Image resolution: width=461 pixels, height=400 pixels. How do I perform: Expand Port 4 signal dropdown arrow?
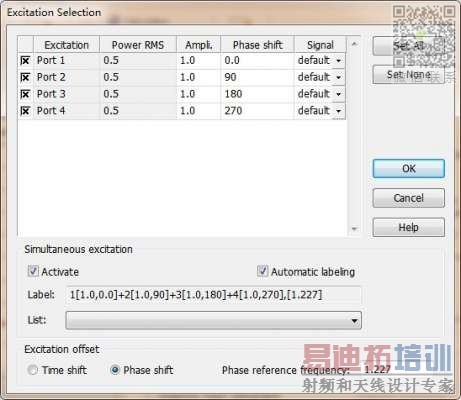(x=338, y=111)
